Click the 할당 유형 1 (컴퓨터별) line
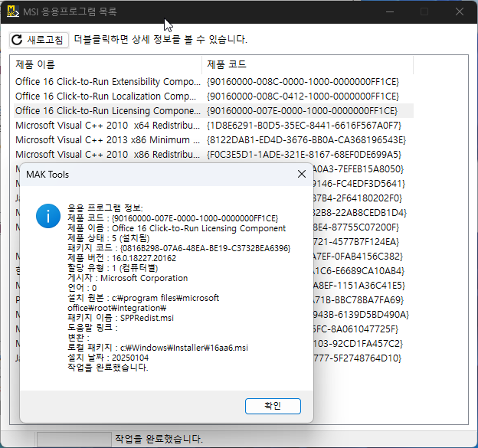 pyautogui.click(x=113, y=268)
